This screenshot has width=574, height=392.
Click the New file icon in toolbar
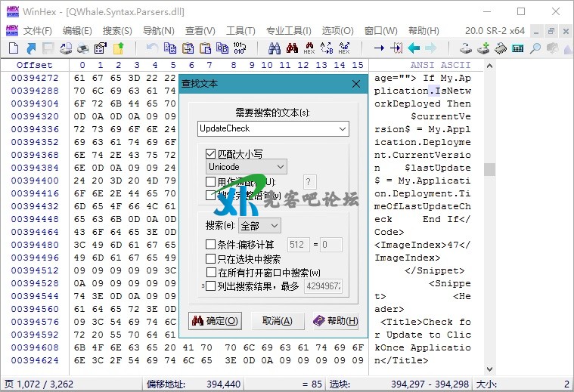pos(14,48)
